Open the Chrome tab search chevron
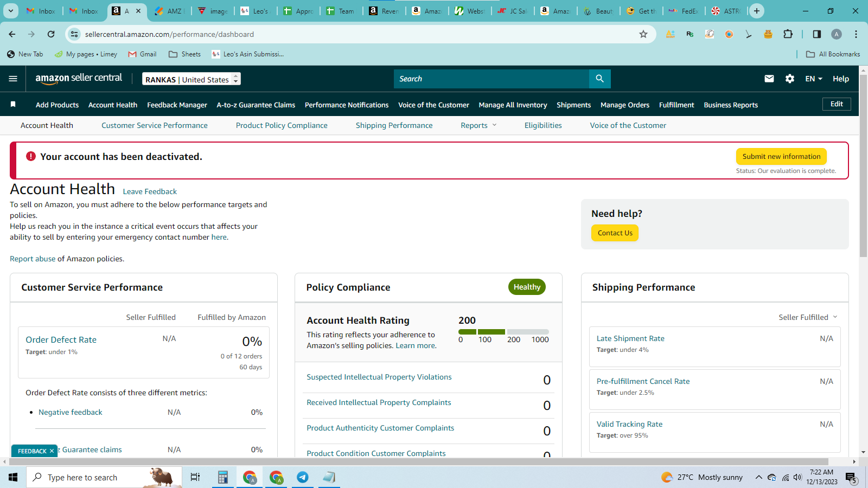The height and width of the screenshot is (488, 868). coord(11,11)
